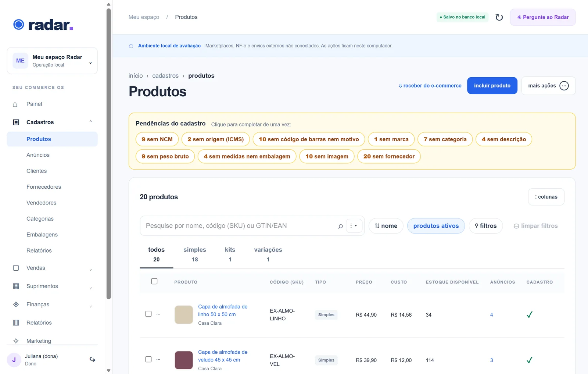Open row actions dots for linho product
588x374 pixels.
tap(158, 314)
